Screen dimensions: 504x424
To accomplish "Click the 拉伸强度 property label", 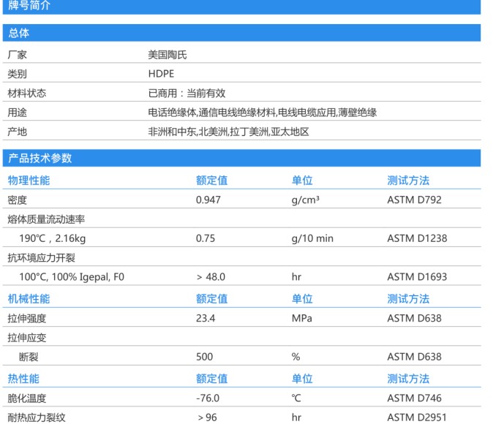I will point(27,318).
